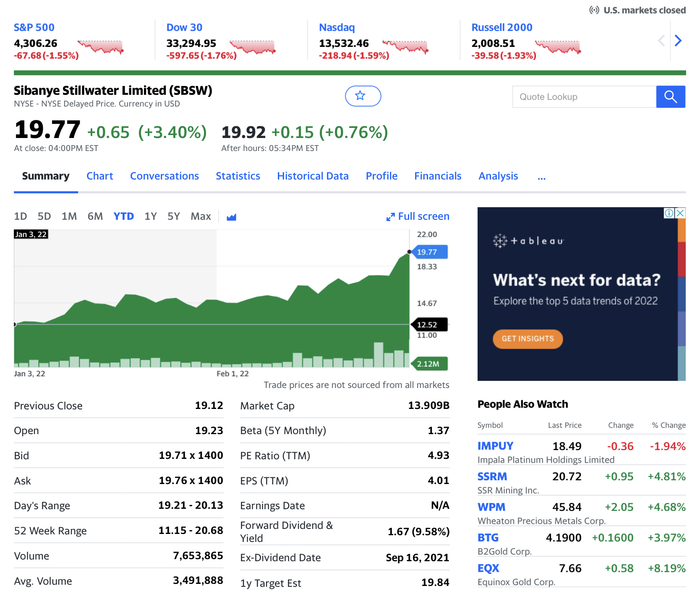Click the U.S. markets closed status

tap(637, 10)
